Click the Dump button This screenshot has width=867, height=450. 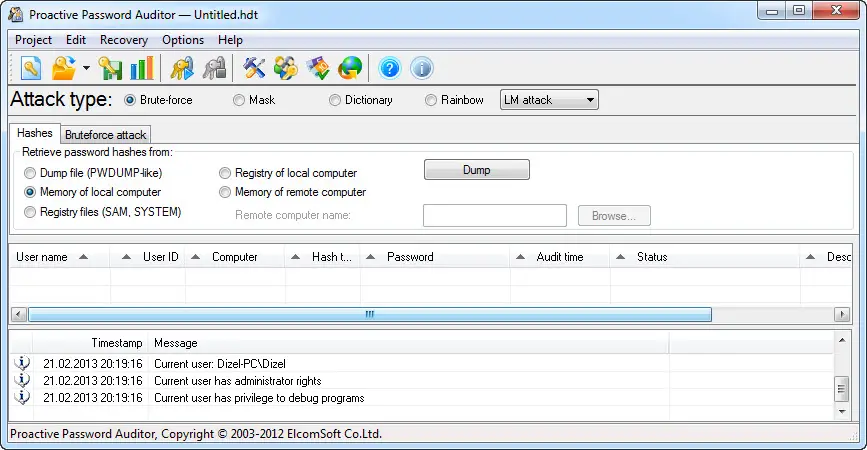[477, 170]
